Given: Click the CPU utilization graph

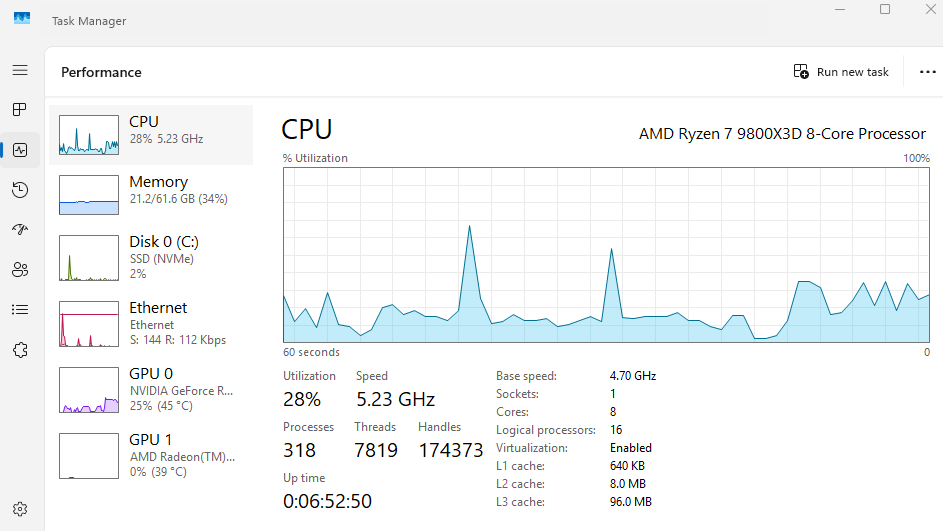Looking at the screenshot, I should [606, 255].
